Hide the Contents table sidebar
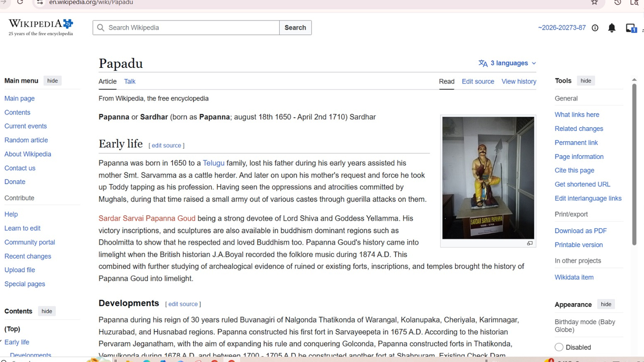The image size is (644, 362). 47,311
